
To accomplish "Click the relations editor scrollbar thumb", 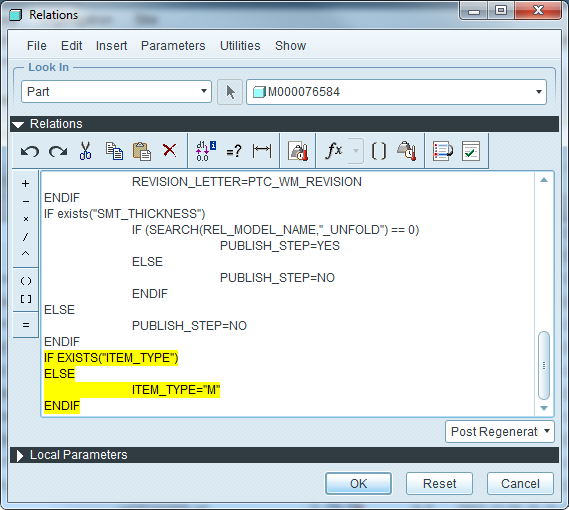I will [x=544, y=365].
